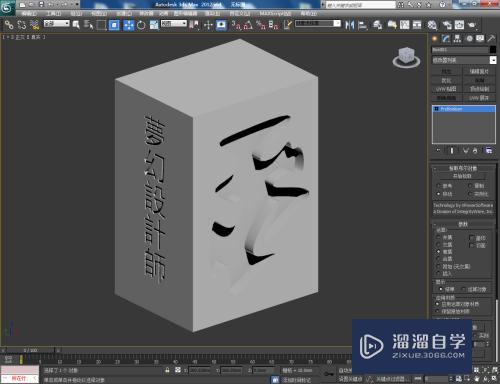Open the named selection sets dropdown
Screen dimensions: 500x384
tap(318, 24)
